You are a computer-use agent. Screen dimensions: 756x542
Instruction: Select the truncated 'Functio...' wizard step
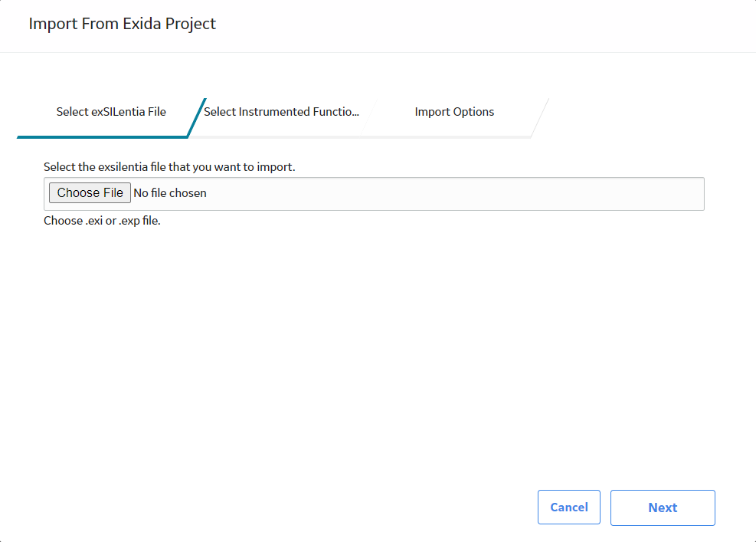[x=281, y=112]
